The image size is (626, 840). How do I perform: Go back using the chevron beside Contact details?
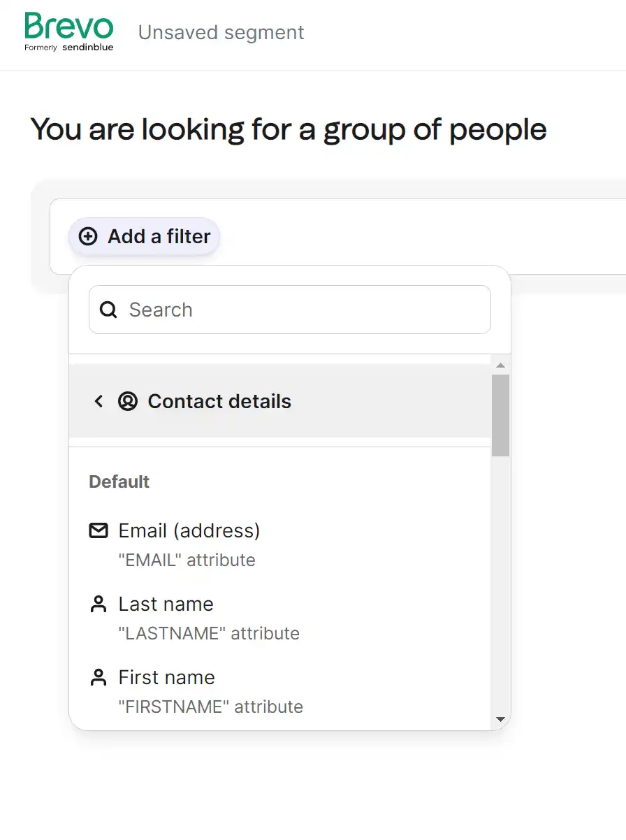(x=99, y=401)
